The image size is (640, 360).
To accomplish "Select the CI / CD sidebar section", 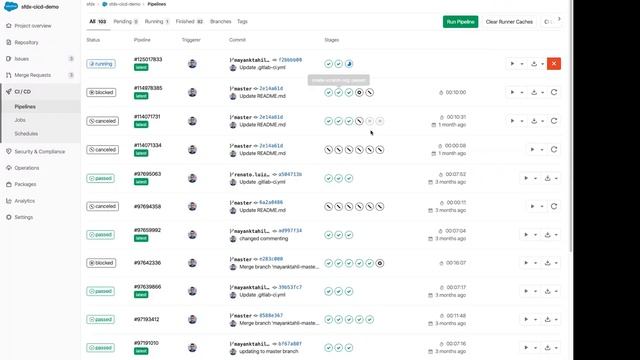I will (x=22, y=92).
